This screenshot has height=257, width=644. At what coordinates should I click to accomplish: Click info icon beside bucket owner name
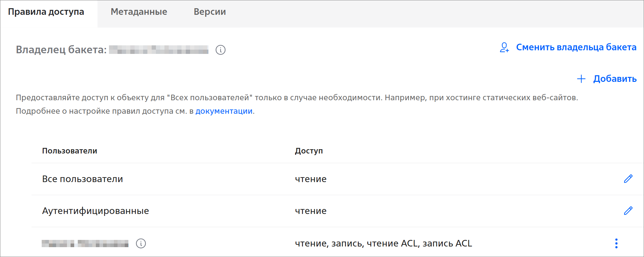tap(221, 50)
